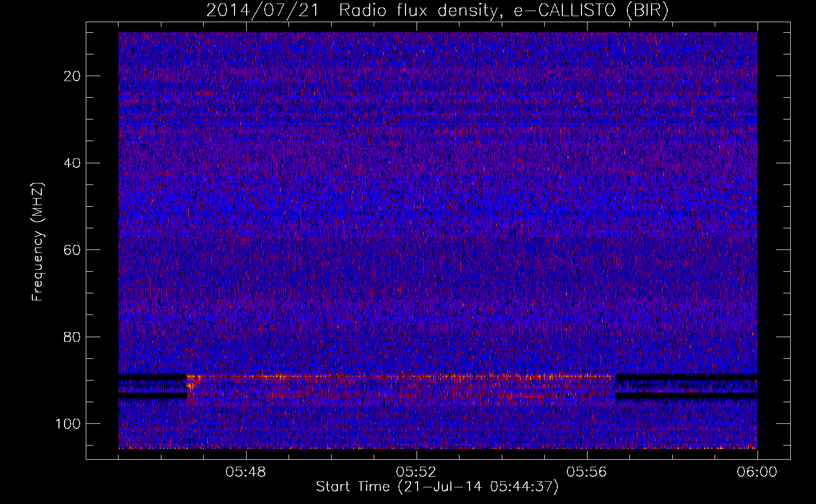816x504 pixels.
Task: Click the 05:56 time tick label
Action: click(x=587, y=472)
